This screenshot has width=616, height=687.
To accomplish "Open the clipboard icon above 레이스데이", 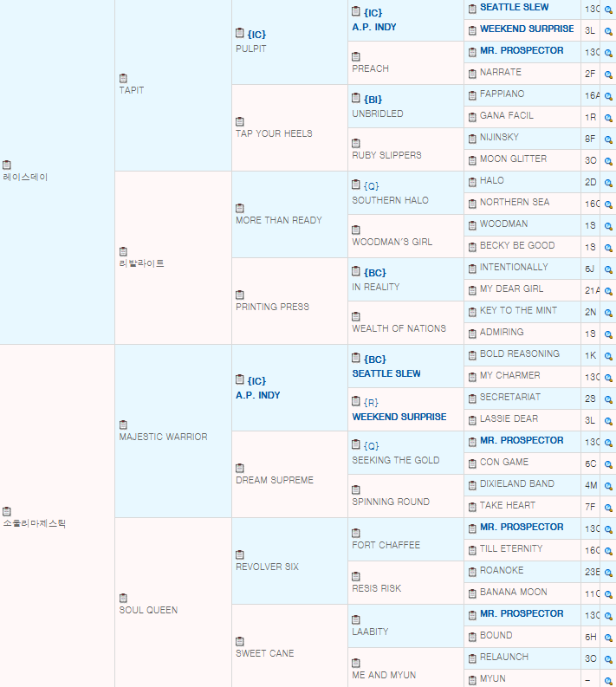I will coord(7,165).
